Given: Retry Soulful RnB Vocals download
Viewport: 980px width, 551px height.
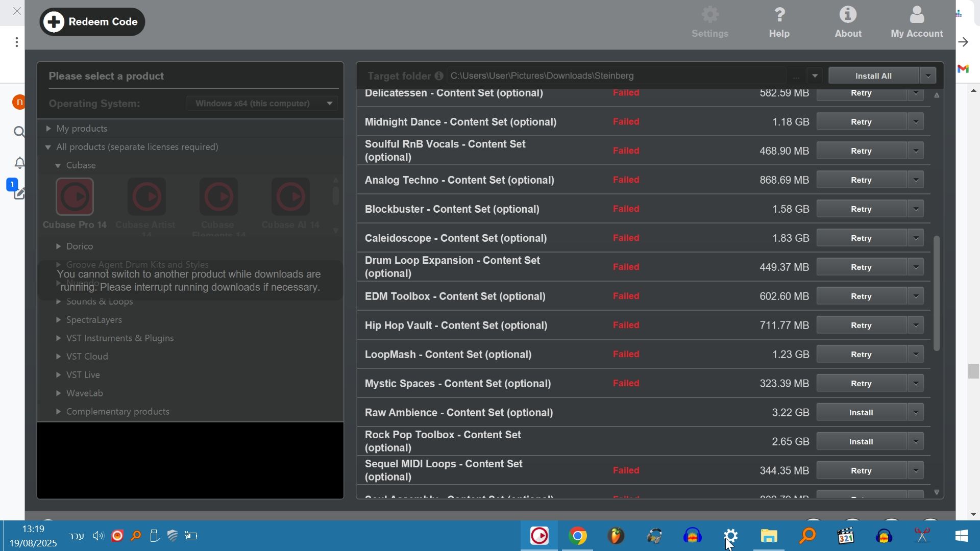Looking at the screenshot, I should (x=861, y=151).
